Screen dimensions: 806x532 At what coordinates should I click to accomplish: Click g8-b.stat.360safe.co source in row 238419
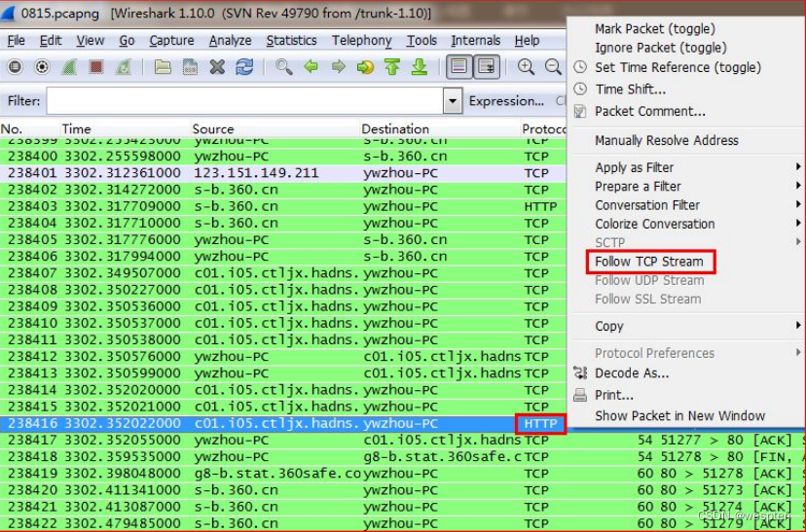[277, 474]
